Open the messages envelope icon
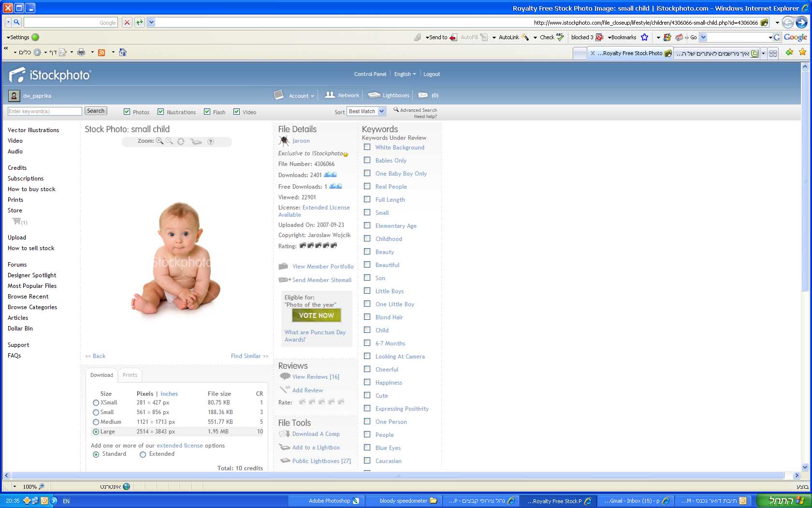812x508 pixels. [x=423, y=95]
